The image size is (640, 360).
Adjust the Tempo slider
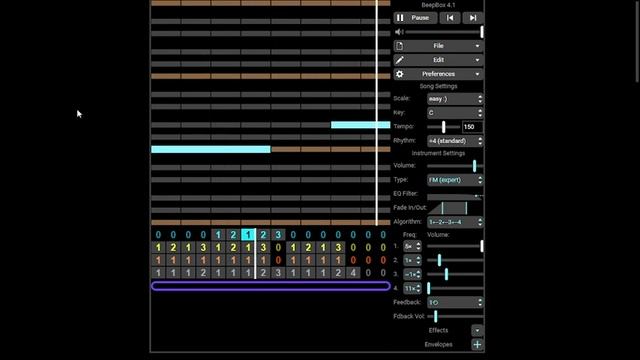click(444, 127)
